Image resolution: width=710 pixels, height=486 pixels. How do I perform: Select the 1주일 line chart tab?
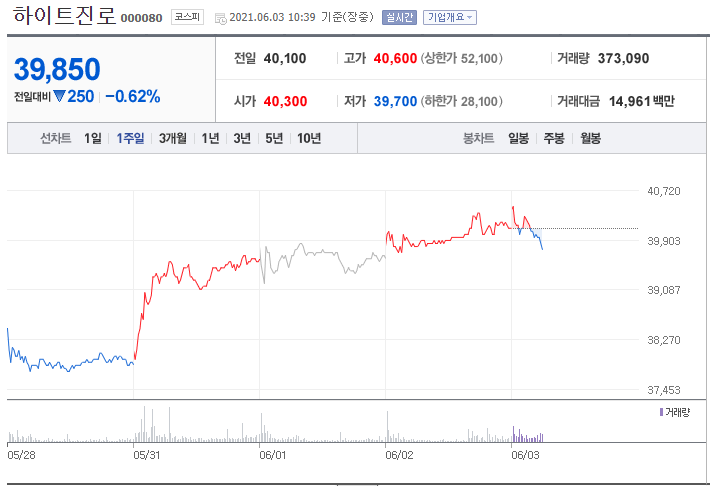(x=130, y=138)
